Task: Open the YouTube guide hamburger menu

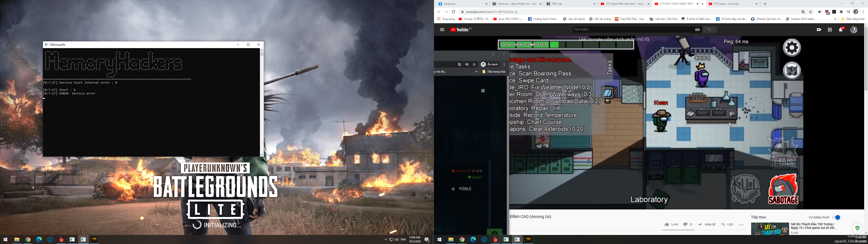Action: (442, 30)
